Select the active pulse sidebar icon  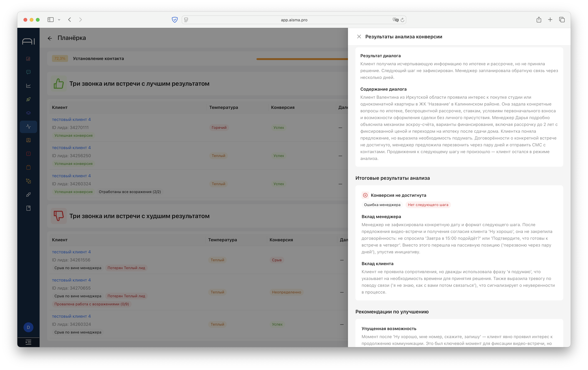pos(28,127)
